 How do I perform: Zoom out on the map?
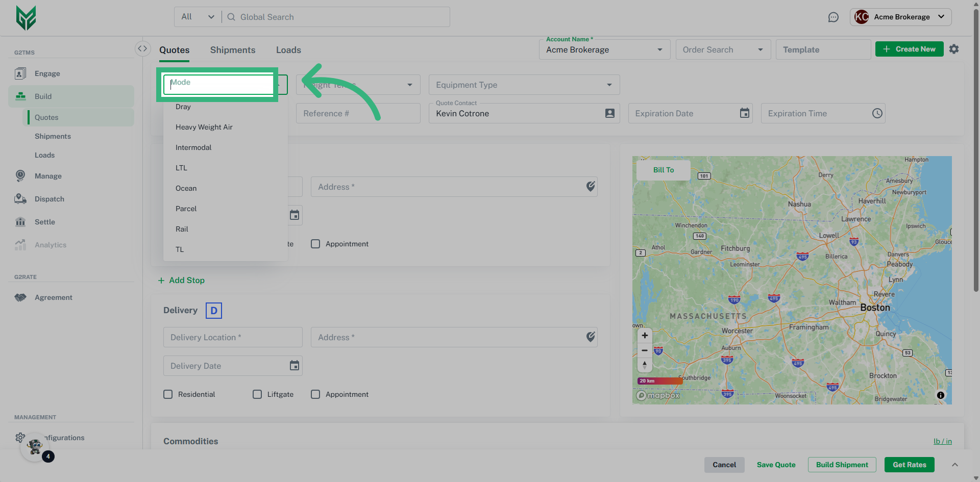click(645, 350)
